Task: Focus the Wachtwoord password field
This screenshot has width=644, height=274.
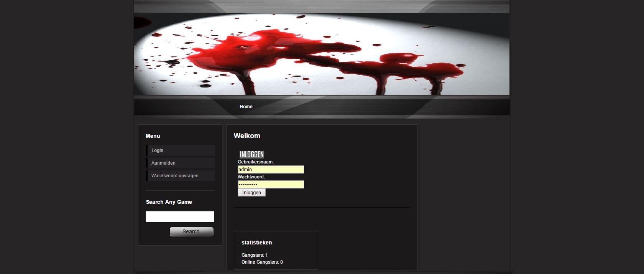Action: coord(271,185)
